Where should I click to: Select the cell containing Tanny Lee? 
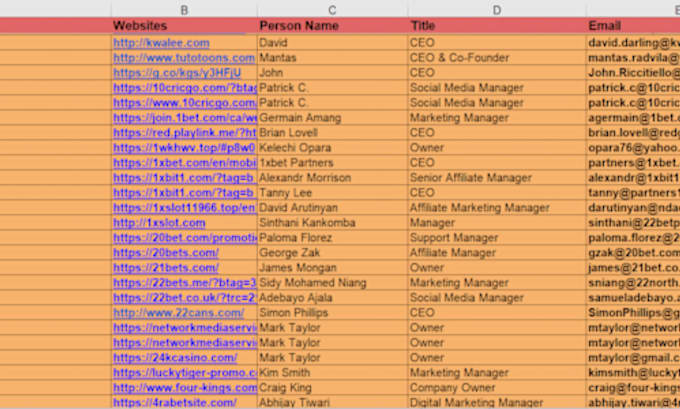pyautogui.click(x=332, y=192)
